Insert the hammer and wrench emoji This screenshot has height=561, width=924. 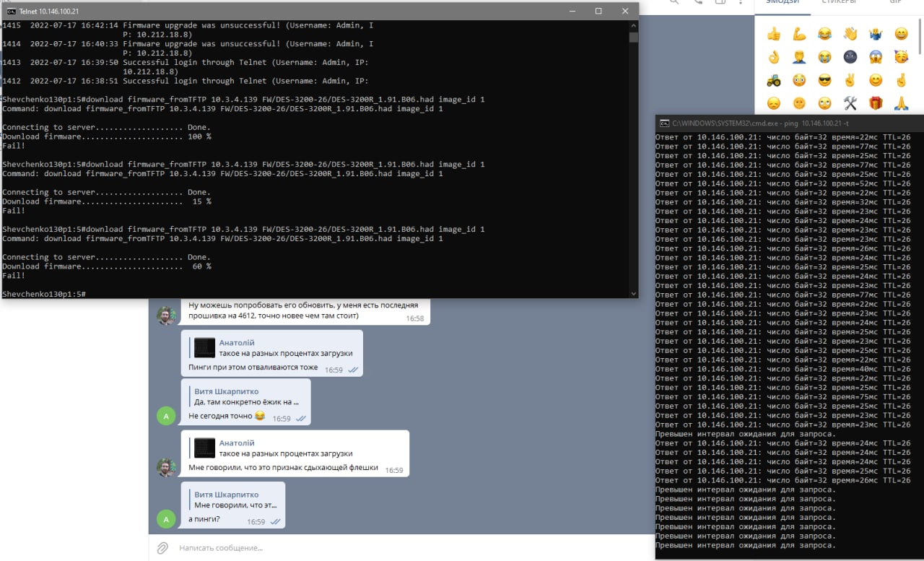point(850,103)
